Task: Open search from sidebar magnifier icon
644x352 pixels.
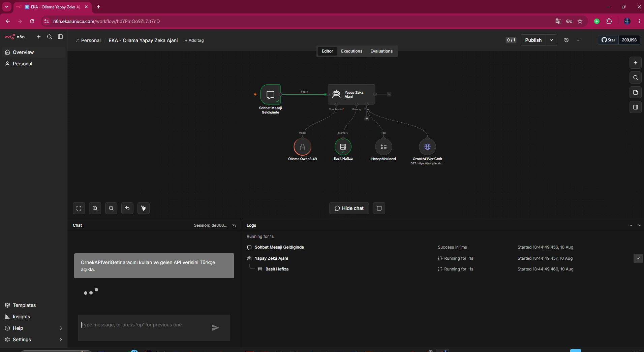Action: (50, 37)
